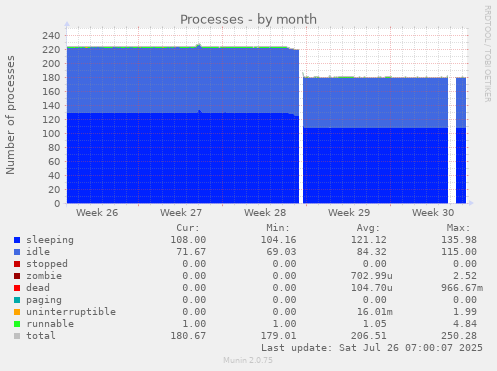Click the runnable legend color swatch
Screen dimensions: 497x371
(x=17, y=324)
